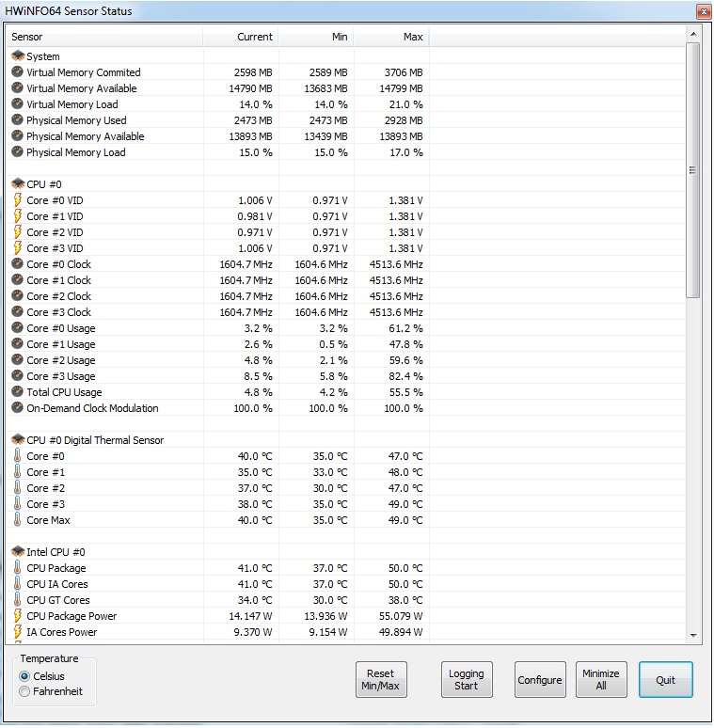Click the CPU Package Power lightning icon
Image resolution: width=714 pixels, height=728 pixels.
(18, 616)
